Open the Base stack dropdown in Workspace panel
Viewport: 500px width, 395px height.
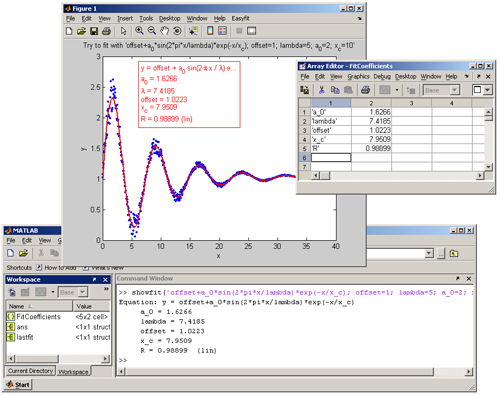point(82,292)
